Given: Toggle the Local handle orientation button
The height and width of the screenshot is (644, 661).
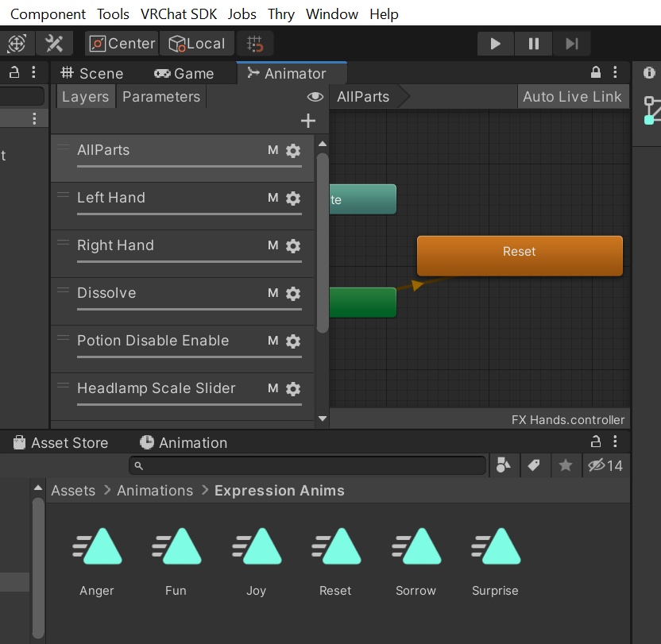Looking at the screenshot, I should point(196,43).
